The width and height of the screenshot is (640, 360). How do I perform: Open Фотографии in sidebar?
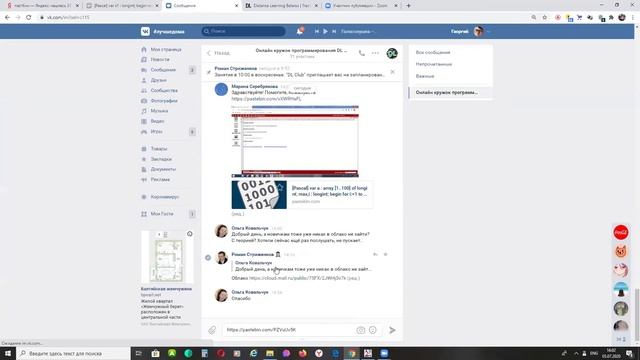[x=164, y=101]
